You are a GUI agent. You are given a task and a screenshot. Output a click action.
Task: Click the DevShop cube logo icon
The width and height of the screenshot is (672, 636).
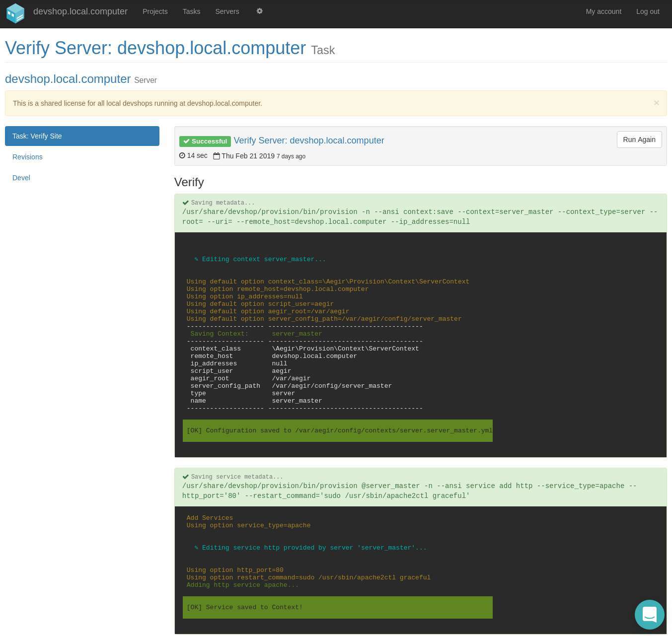coord(15,13)
